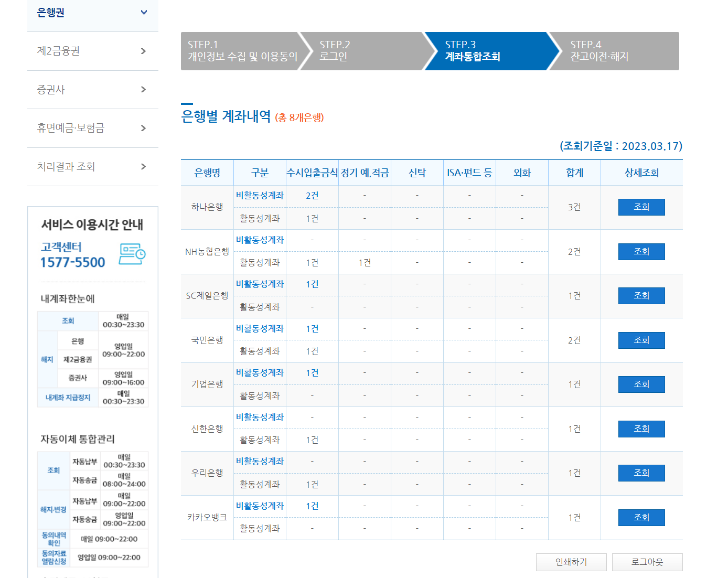This screenshot has height=578, width=728.
Task: Open 비활동성계좌 link for 국민은행
Action: click(260, 328)
